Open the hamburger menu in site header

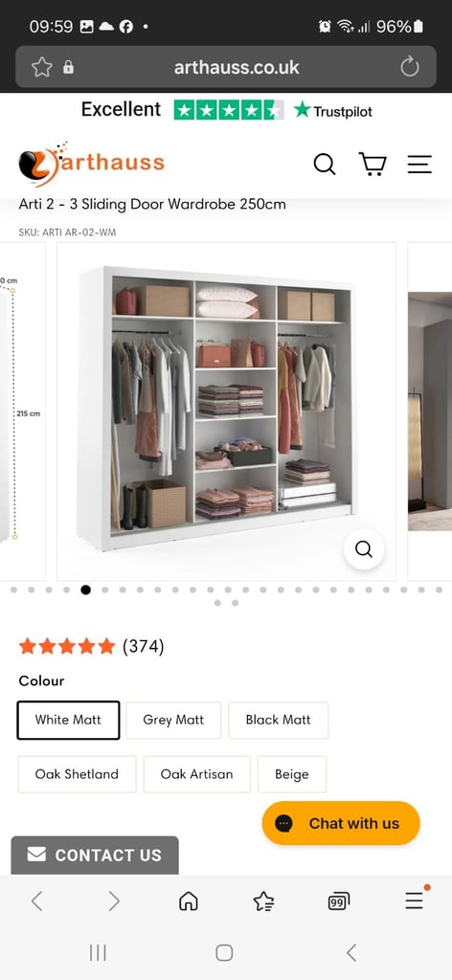pyautogui.click(x=419, y=165)
